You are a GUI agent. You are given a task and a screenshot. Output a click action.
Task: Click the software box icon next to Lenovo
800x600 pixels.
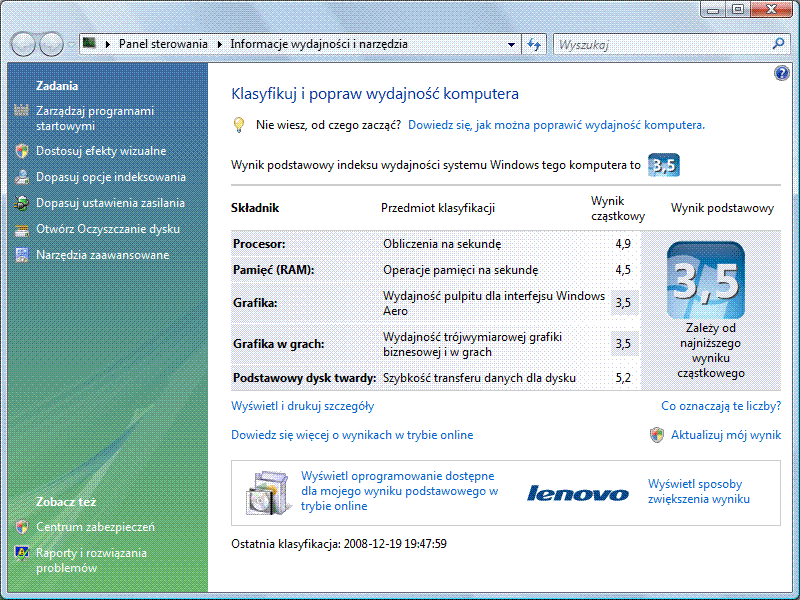[x=268, y=493]
